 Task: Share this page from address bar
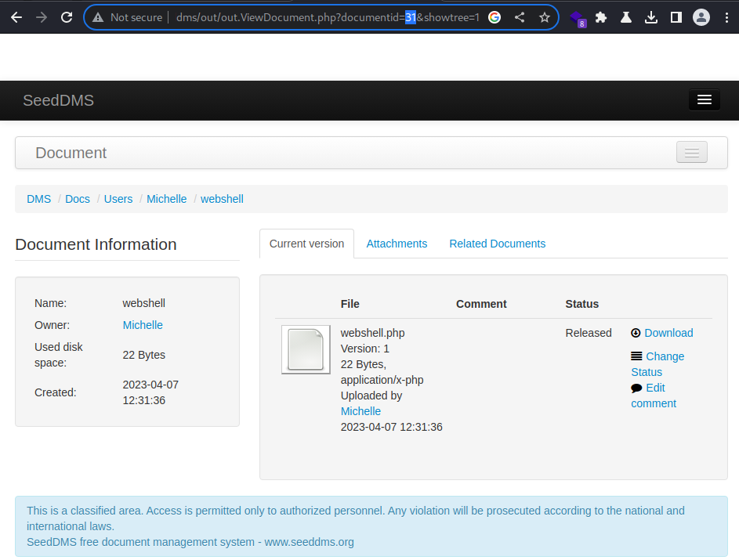[x=520, y=17]
